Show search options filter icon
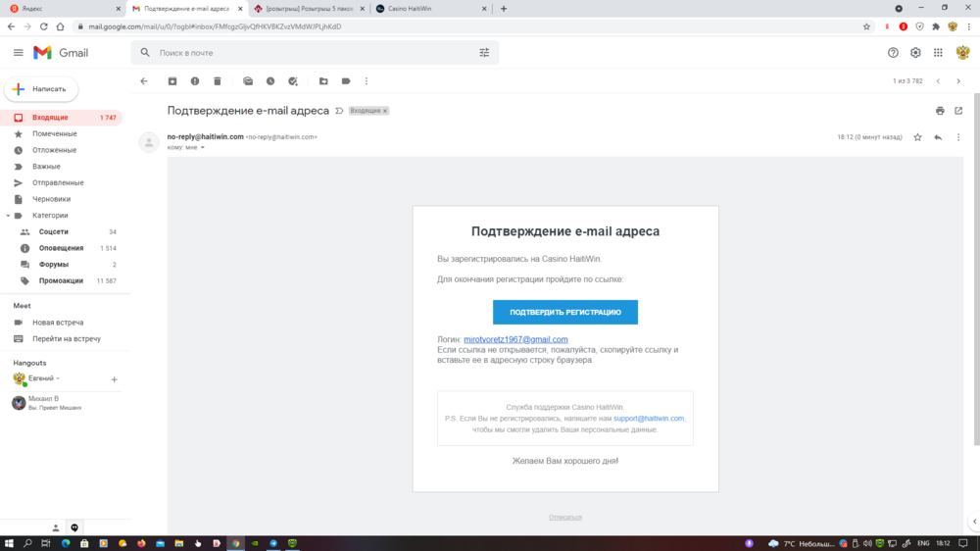The image size is (980, 551). (484, 53)
